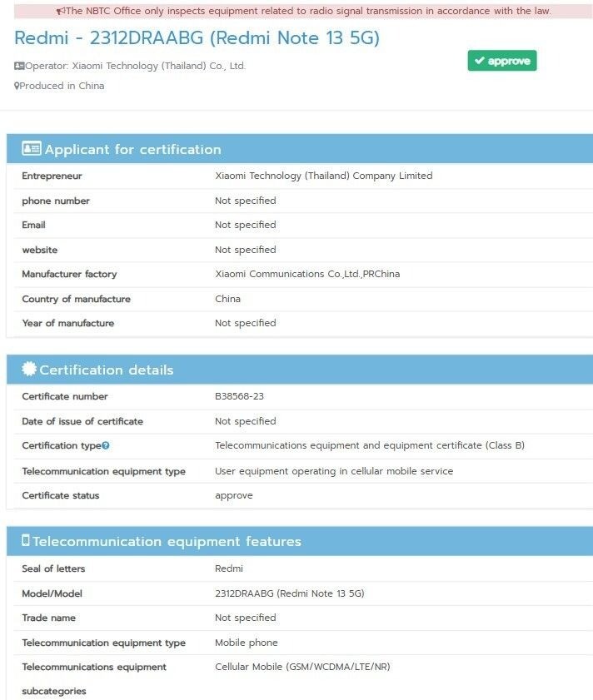Click the Certificate status label
This screenshot has height=700, width=593.
pyautogui.click(x=60, y=495)
